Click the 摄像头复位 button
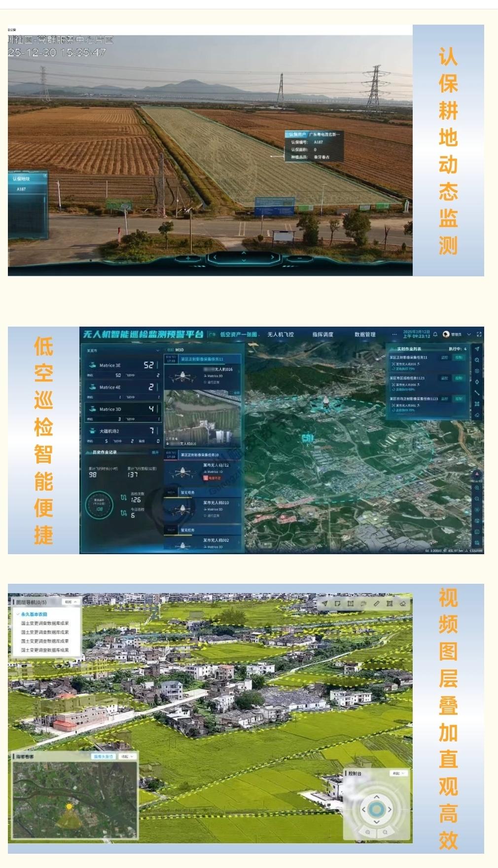Viewport: 498px width, 868px height. [x=104, y=757]
